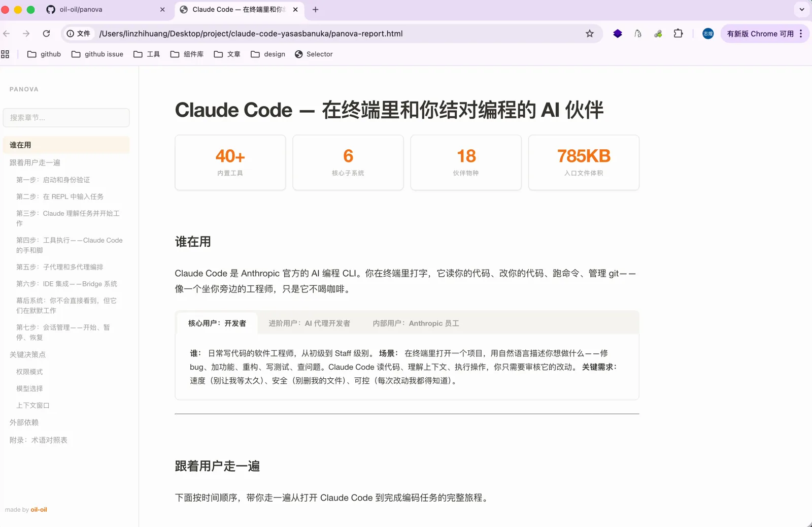Open a new tab with plus button
The height and width of the screenshot is (527, 812).
coord(315,10)
